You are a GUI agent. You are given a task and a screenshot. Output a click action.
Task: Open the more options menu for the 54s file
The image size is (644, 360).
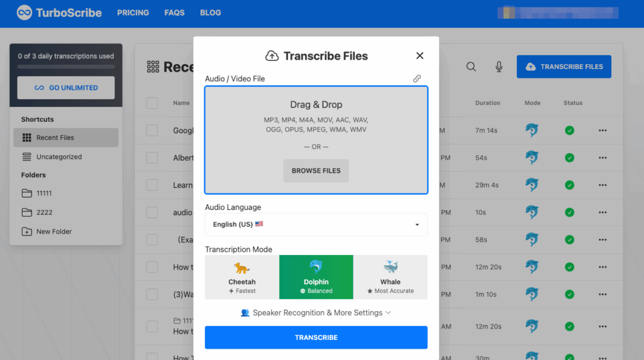pyautogui.click(x=602, y=158)
